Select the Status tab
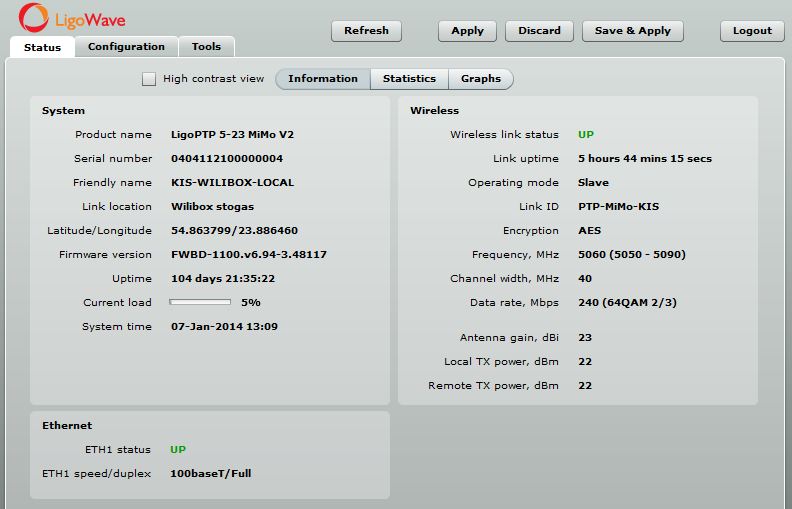This screenshot has width=792, height=509. pos(42,47)
